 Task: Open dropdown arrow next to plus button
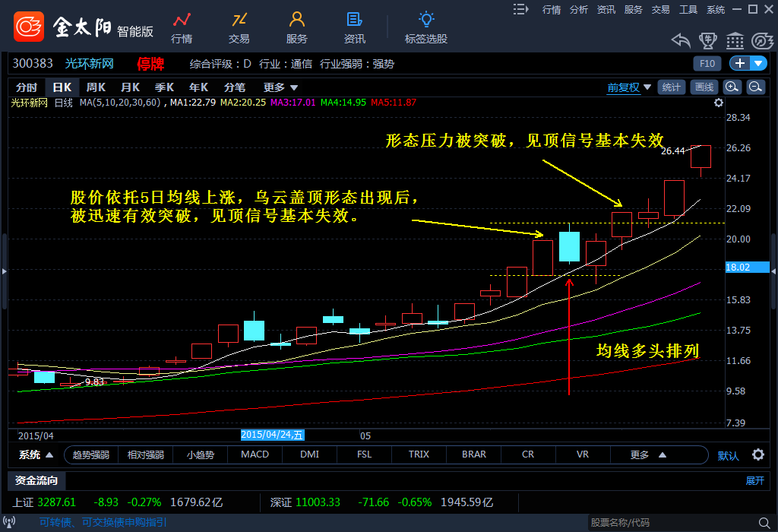pyautogui.click(x=758, y=63)
